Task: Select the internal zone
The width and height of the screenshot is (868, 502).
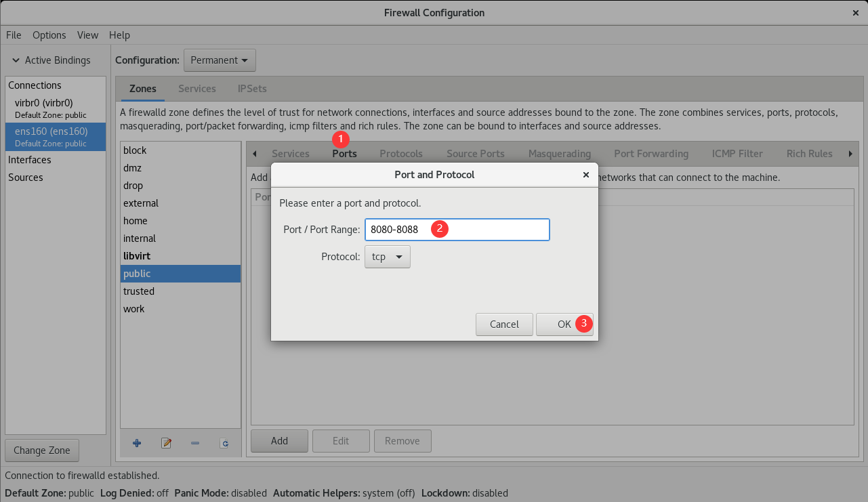Action: (x=180, y=238)
